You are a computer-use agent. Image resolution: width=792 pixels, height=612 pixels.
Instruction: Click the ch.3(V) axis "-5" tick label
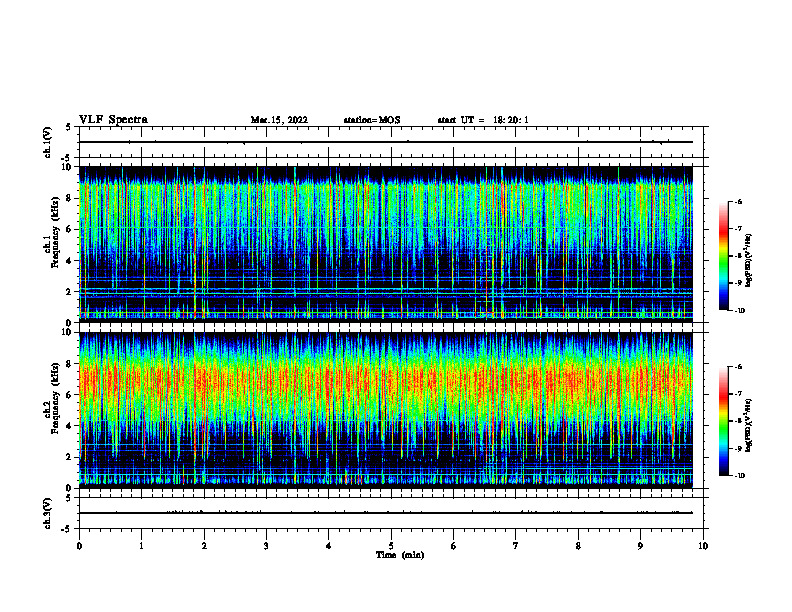tap(67, 529)
